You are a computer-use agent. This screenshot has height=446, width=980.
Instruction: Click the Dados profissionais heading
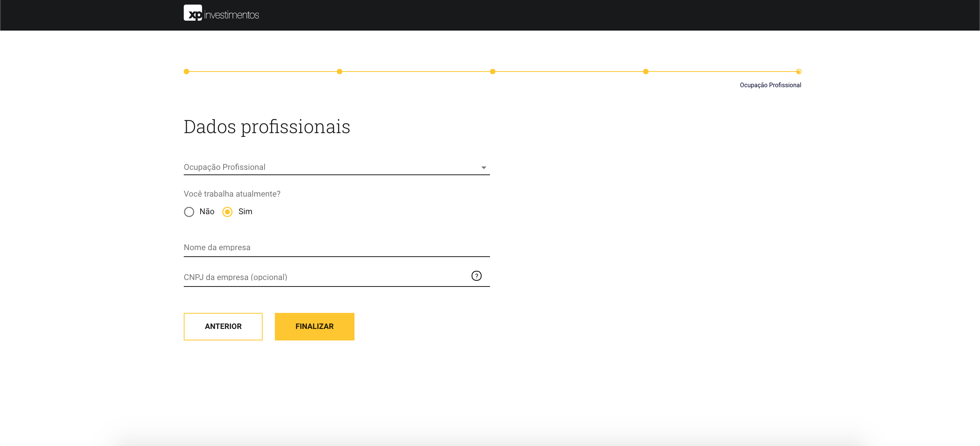click(267, 127)
